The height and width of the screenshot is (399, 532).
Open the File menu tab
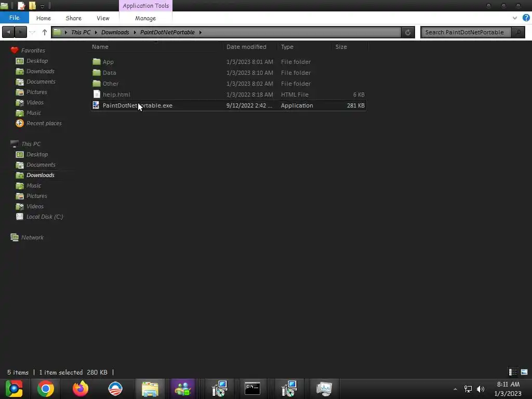click(x=14, y=18)
